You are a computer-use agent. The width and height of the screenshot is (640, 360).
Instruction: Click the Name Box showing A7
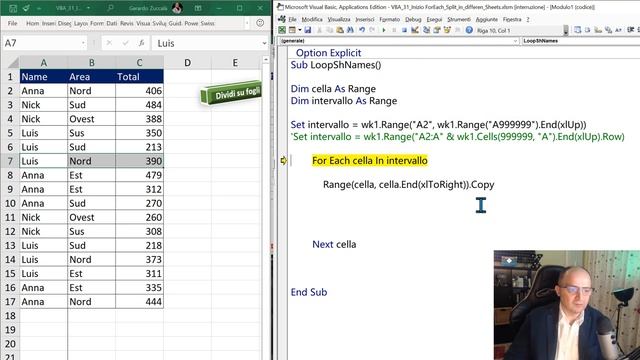pos(40,43)
